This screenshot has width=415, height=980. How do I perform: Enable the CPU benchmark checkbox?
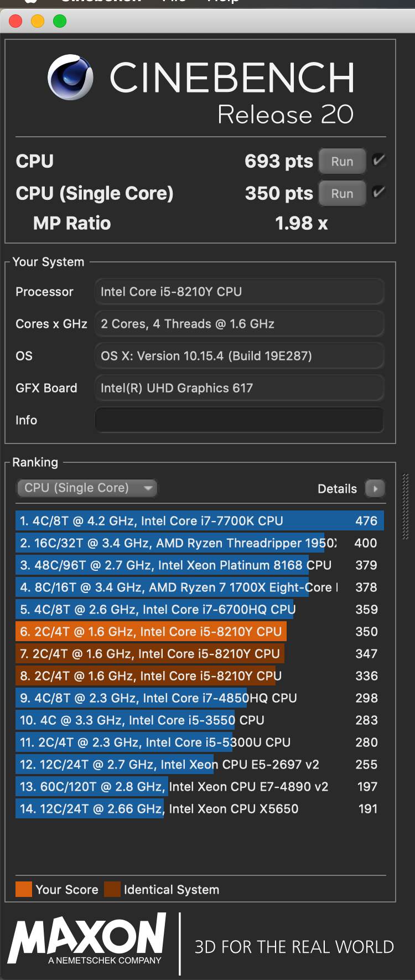pos(378,161)
